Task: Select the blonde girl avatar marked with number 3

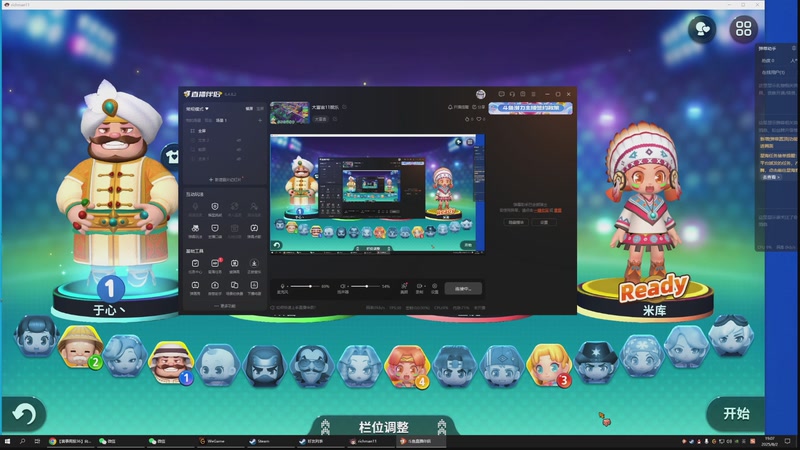Action: click(x=548, y=364)
